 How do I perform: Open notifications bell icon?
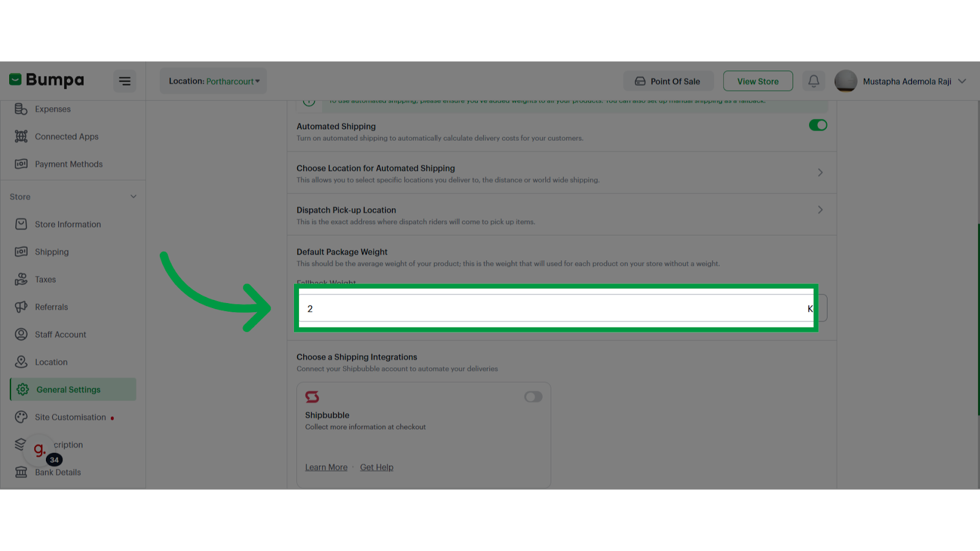813,81
